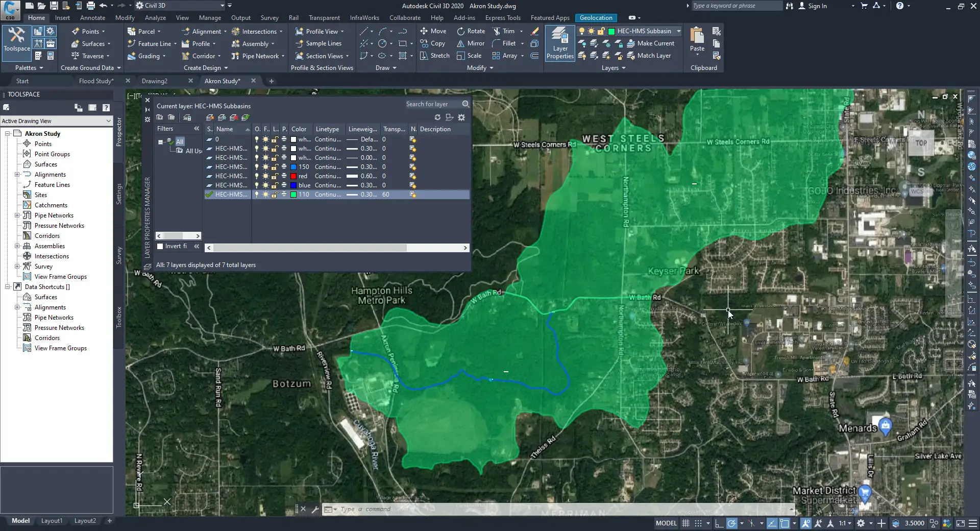Switch to the Annotate ribbon tab
The image size is (980, 531).
tap(93, 17)
